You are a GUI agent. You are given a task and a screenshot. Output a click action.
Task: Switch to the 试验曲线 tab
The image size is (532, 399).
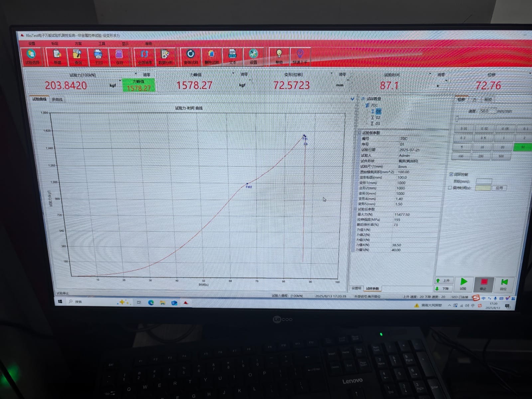coord(39,99)
